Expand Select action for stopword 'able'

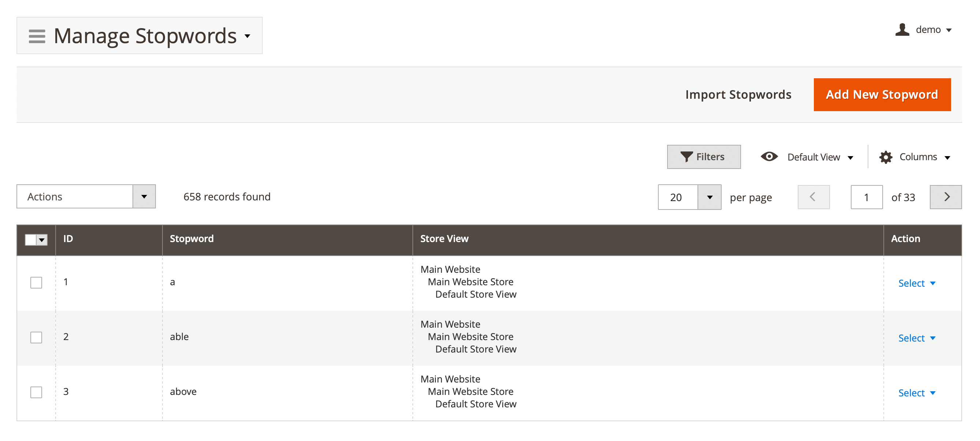point(916,338)
